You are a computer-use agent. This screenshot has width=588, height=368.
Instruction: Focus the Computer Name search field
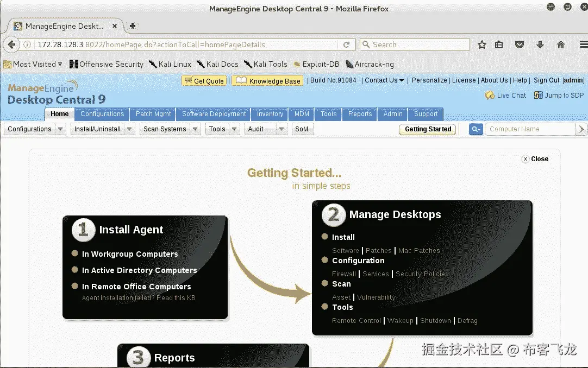pos(530,129)
